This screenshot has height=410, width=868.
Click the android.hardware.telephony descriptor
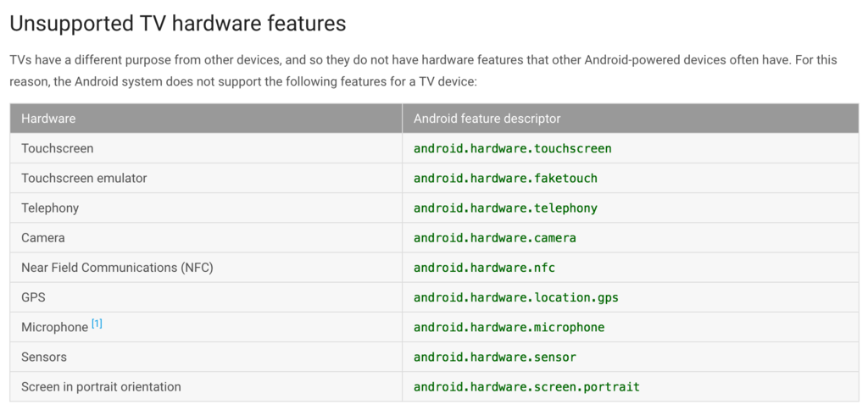(x=505, y=208)
